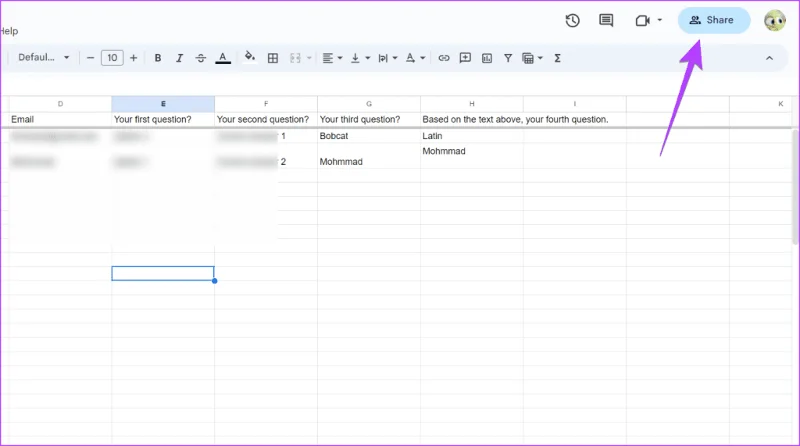Open version history clock icon
800x446 pixels.
pos(572,20)
